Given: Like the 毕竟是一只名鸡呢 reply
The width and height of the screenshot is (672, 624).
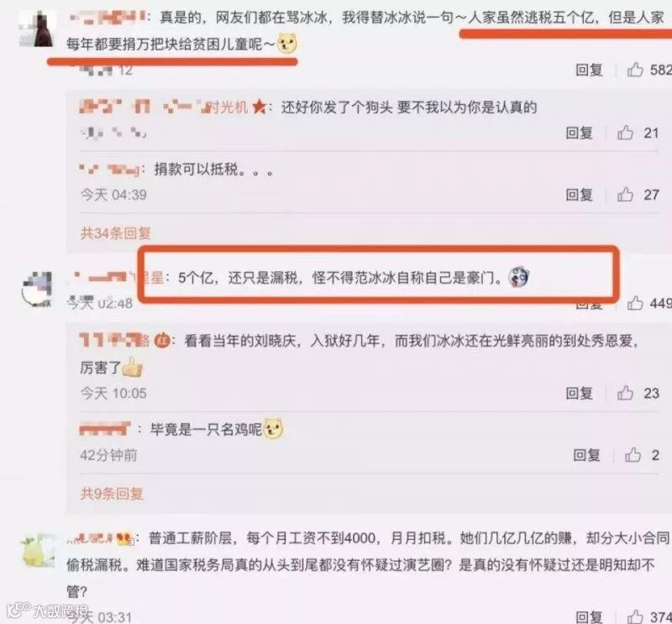Looking at the screenshot, I should click(x=633, y=454).
